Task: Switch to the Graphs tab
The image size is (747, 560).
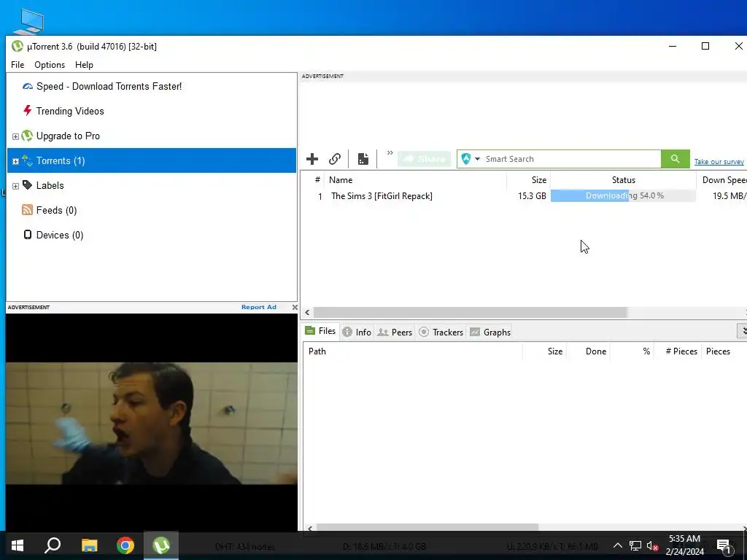Action: point(490,332)
